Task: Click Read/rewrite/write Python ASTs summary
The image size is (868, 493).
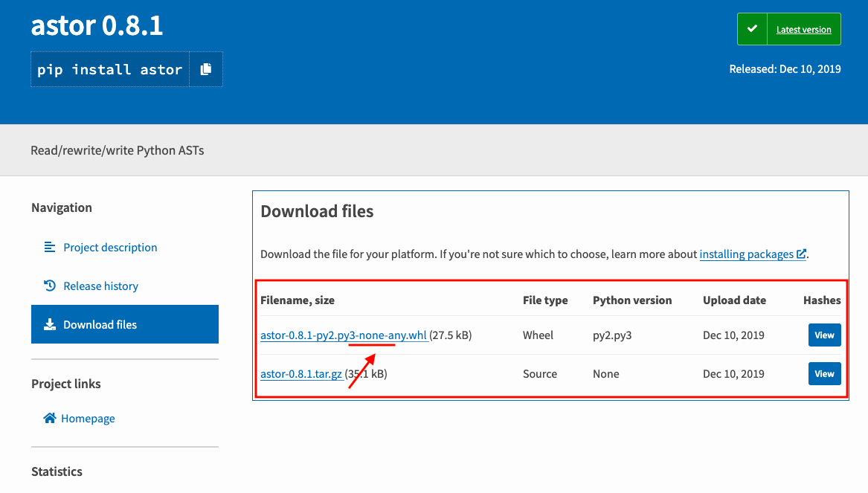Action: click(118, 150)
